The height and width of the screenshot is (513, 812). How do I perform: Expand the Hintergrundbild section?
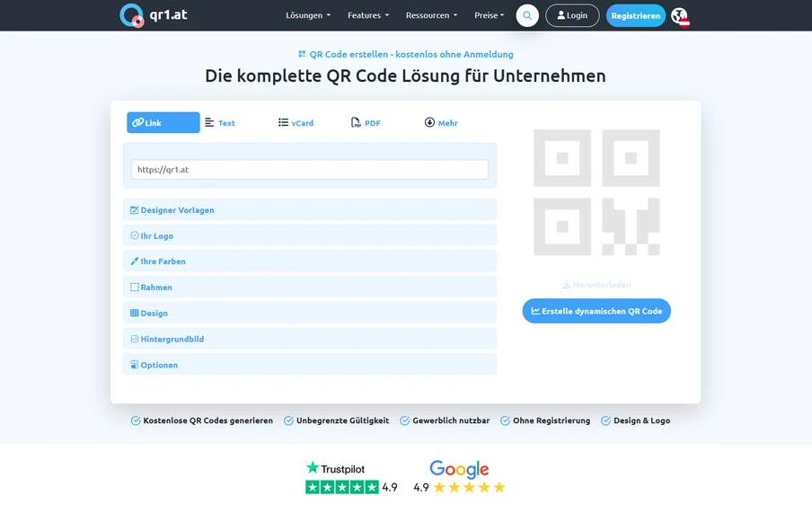pos(310,339)
